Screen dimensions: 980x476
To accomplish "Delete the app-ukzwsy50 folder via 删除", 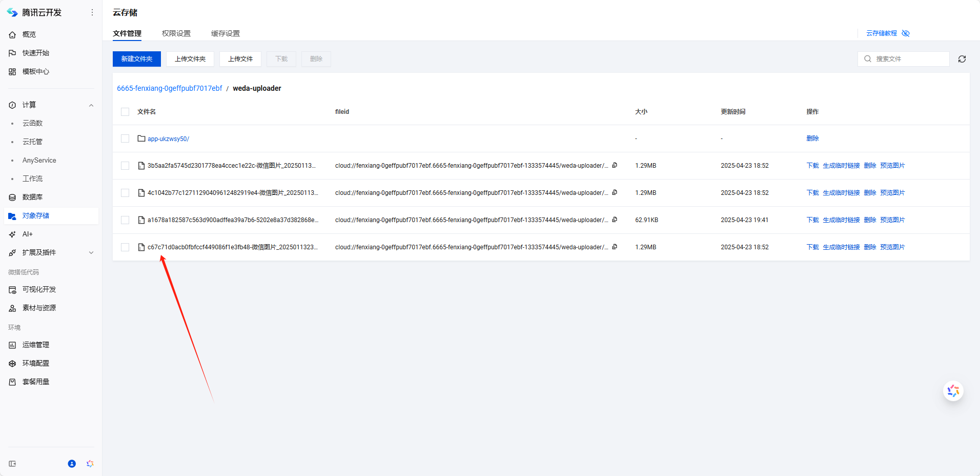I will pos(812,138).
